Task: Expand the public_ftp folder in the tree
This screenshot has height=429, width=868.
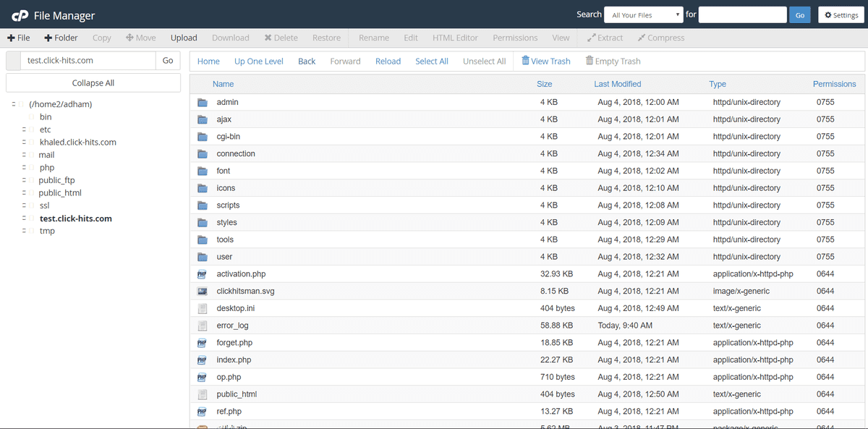Action: (x=24, y=180)
